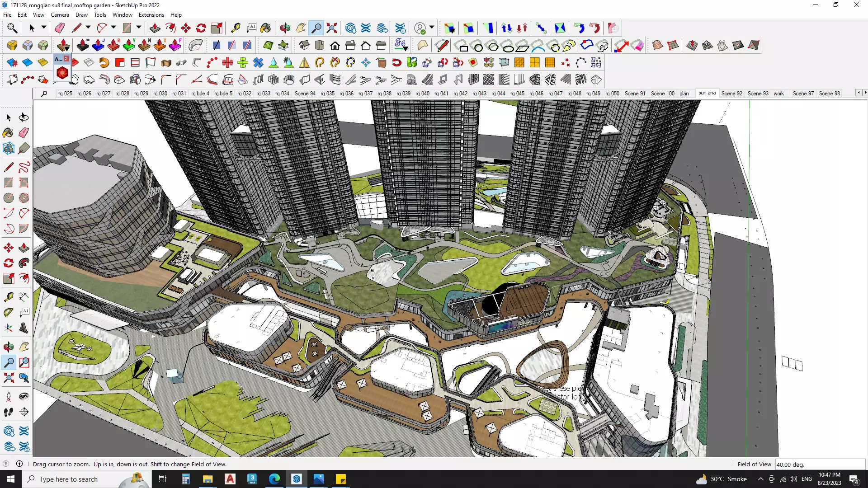The width and height of the screenshot is (868, 488).
Task: Click the red gem icon in floating toolbar
Action: [62, 73]
